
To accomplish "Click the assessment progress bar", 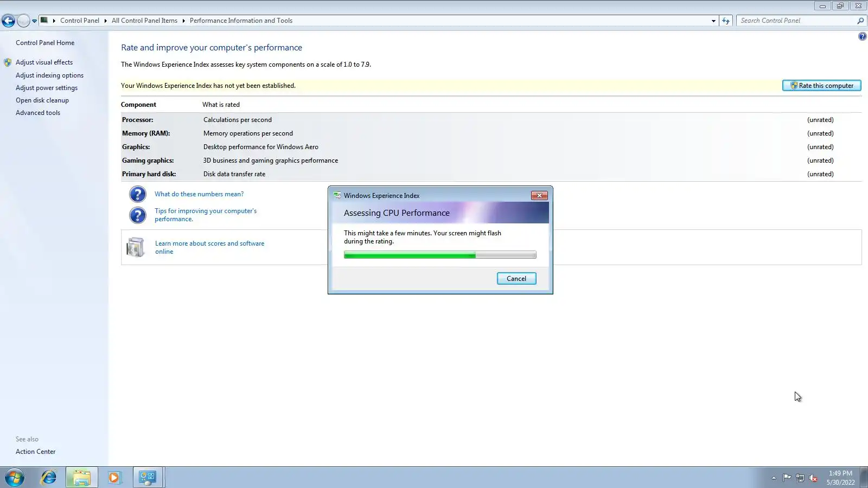I will (440, 255).
